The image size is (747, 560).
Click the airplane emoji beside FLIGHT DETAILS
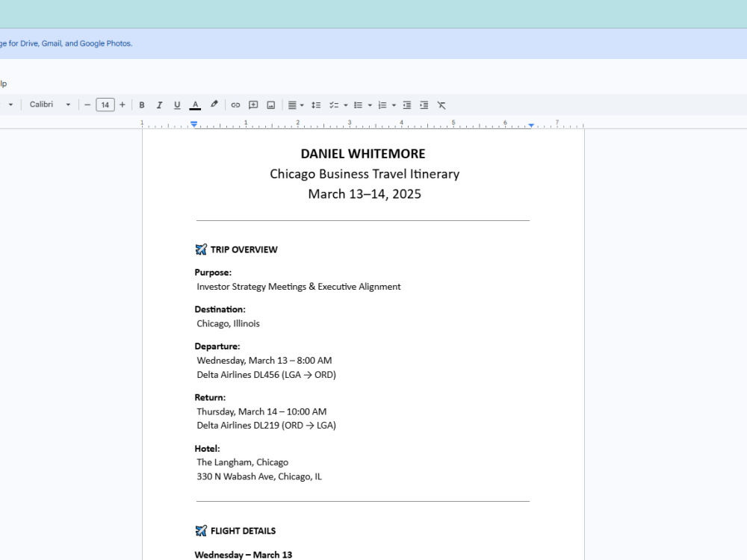[201, 530]
